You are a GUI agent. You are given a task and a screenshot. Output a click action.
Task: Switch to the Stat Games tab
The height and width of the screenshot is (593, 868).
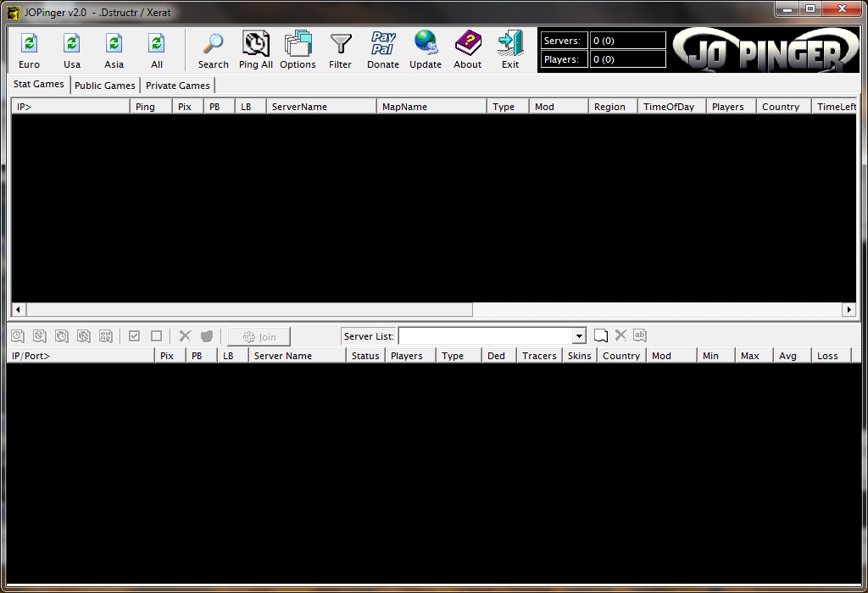(x=39, y=84)
